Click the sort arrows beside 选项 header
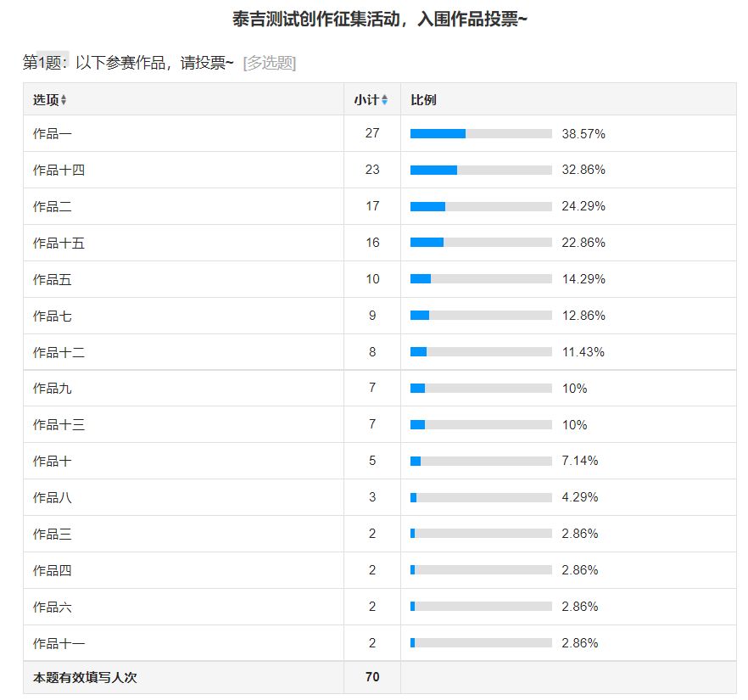The height and width of the screenshot is (700, 748). click(x=64, y=100)
